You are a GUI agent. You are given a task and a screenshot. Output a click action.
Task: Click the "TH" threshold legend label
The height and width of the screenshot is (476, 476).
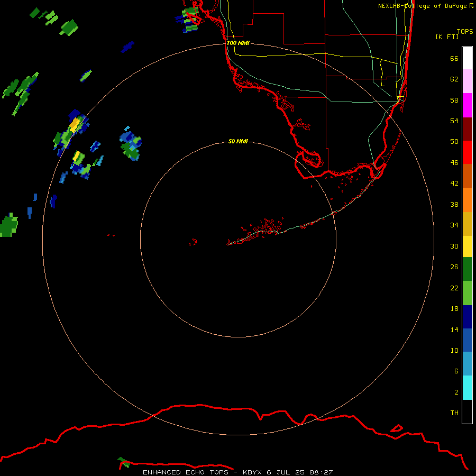tap(454, 413)
